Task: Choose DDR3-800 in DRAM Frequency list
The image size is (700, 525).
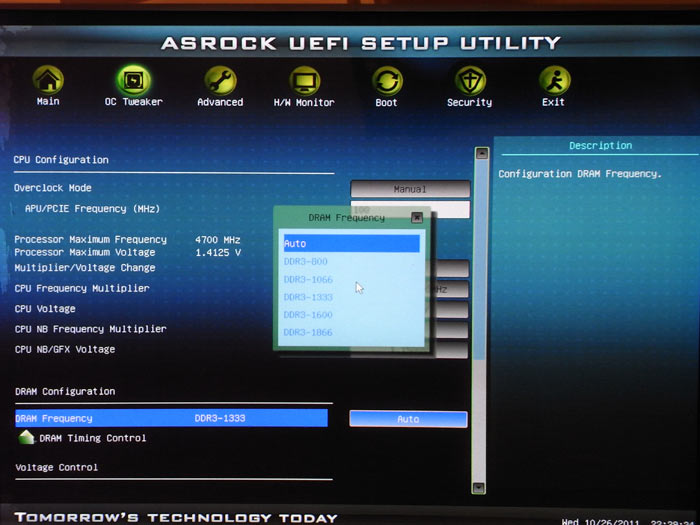Action: [306, 261]
